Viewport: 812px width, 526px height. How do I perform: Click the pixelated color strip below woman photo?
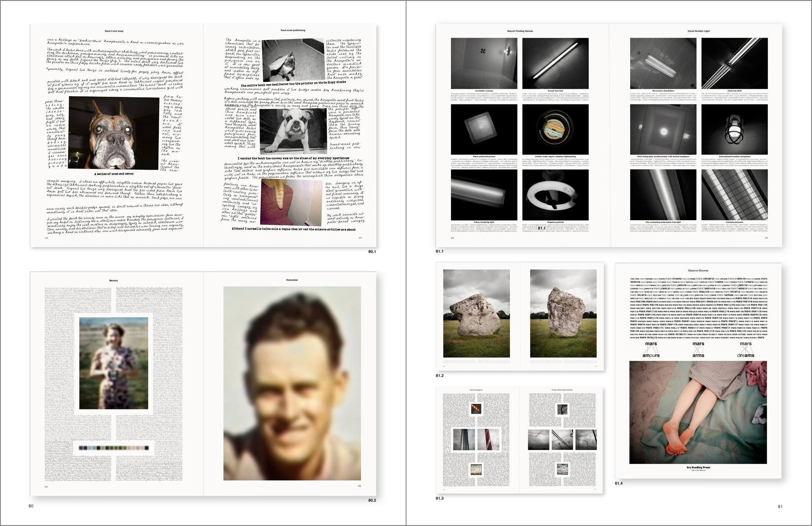[x=114, y=448]
